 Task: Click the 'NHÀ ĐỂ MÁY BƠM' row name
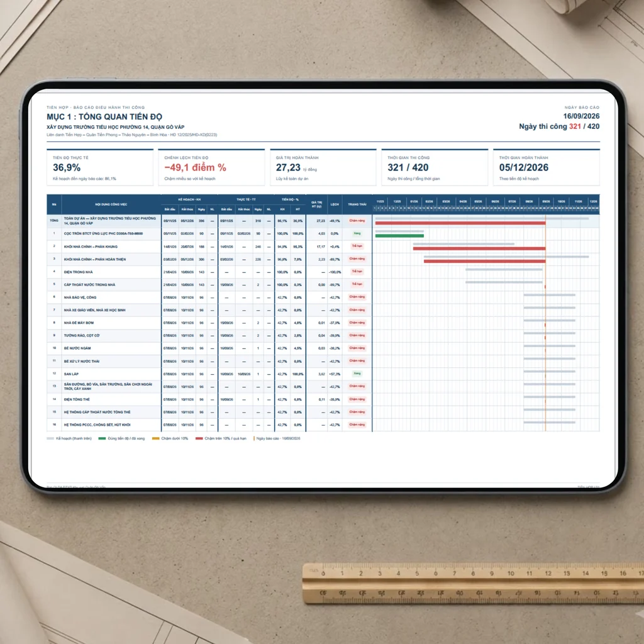click(79, 323)
